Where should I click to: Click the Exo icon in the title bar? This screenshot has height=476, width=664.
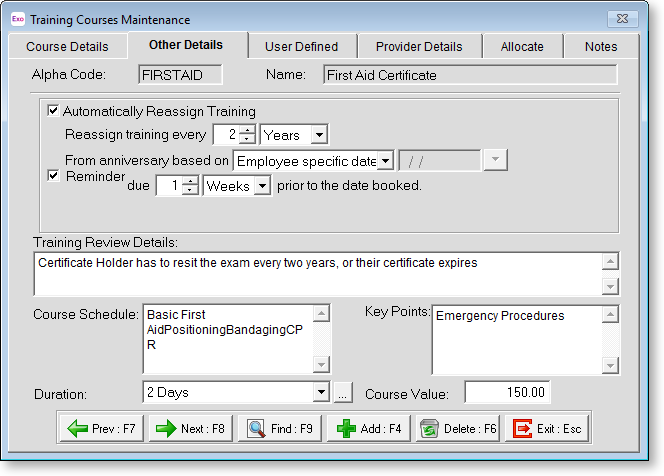pyautogui.click(x=16, y=19)
